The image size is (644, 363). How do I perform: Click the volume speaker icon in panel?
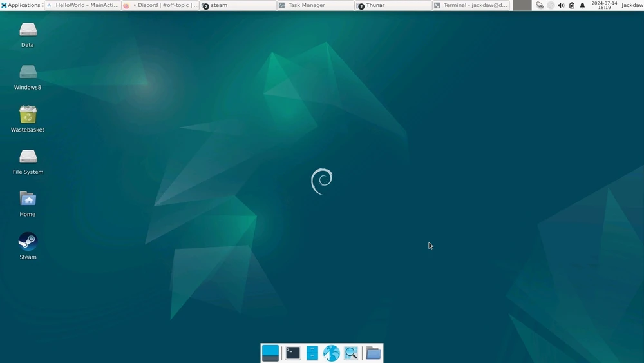(561, 5)
